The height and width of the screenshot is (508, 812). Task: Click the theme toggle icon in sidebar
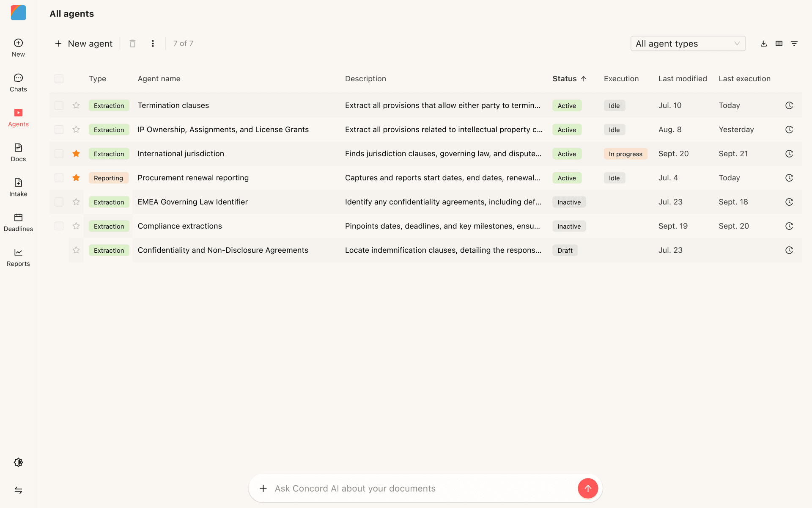(18, 462)
